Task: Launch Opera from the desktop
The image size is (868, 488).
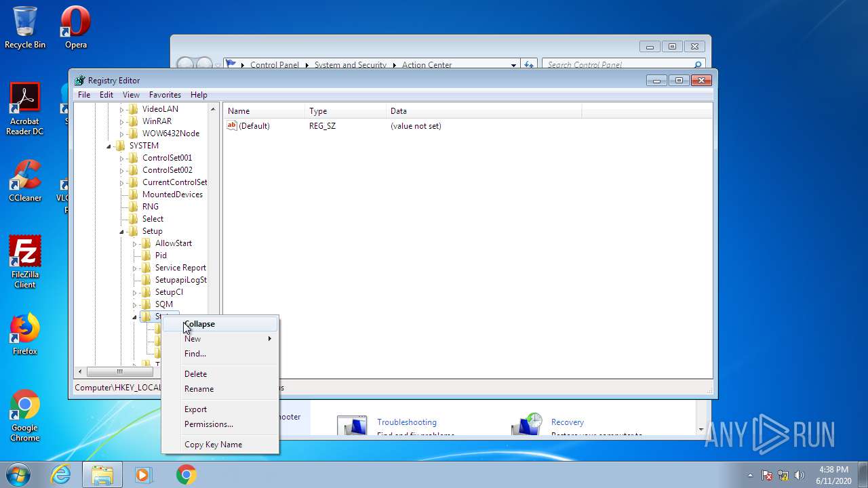Action: (x=76, y=27)
